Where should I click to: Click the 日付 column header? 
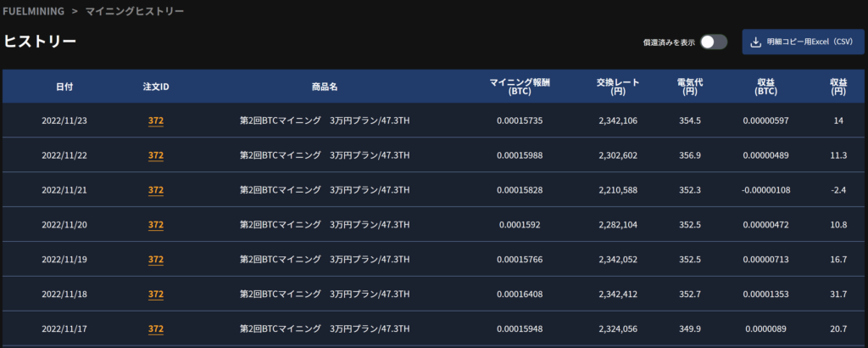(64, 87)
